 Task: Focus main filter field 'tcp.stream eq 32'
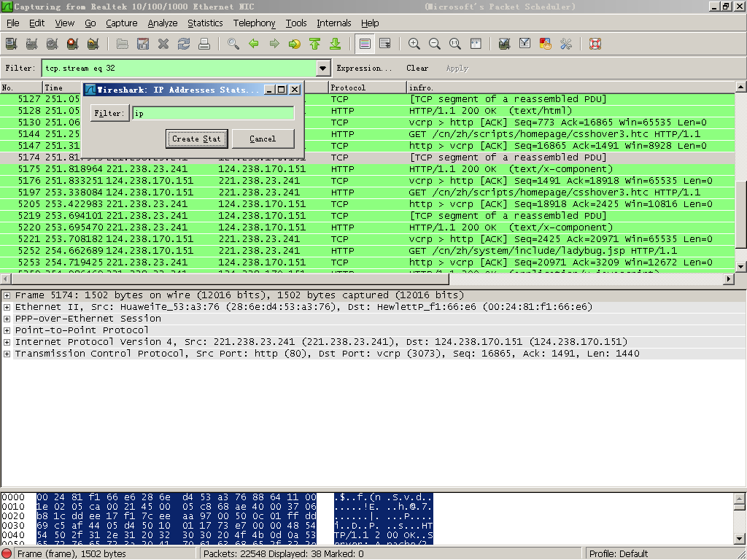tap(179, 68)
